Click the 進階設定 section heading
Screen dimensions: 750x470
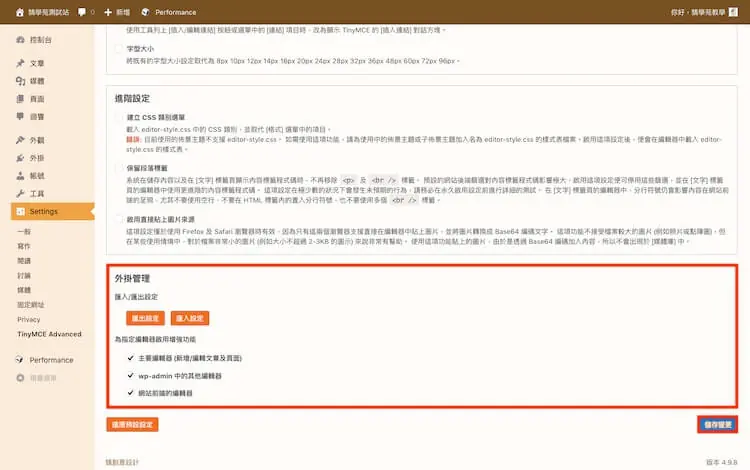[x=132, y=98]
